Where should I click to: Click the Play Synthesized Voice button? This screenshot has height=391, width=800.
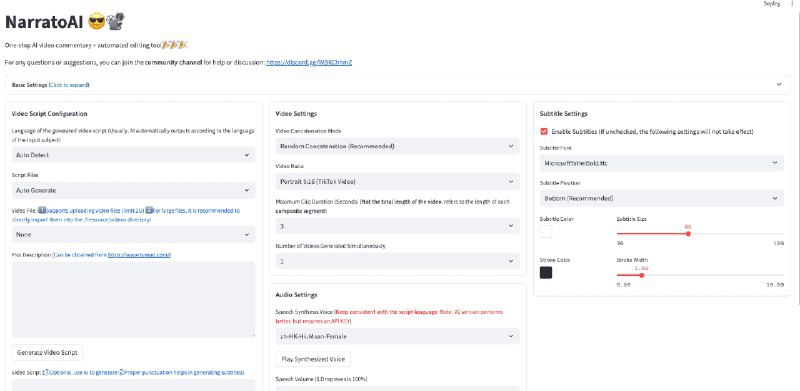tap(313, 359)
